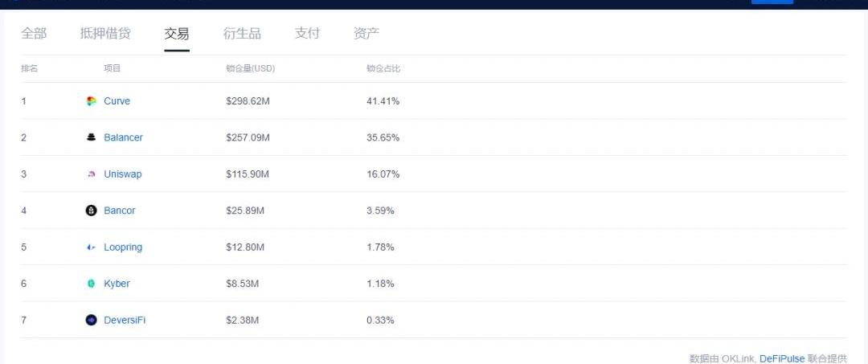Click the Bancor round logo icon
This screenshot has width=868, height=364.
pos(92,211)
